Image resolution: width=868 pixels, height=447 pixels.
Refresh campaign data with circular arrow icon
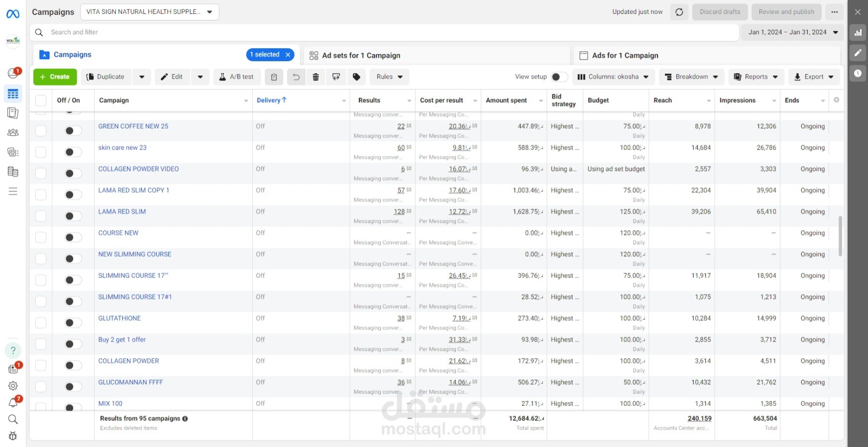point(679,12)
